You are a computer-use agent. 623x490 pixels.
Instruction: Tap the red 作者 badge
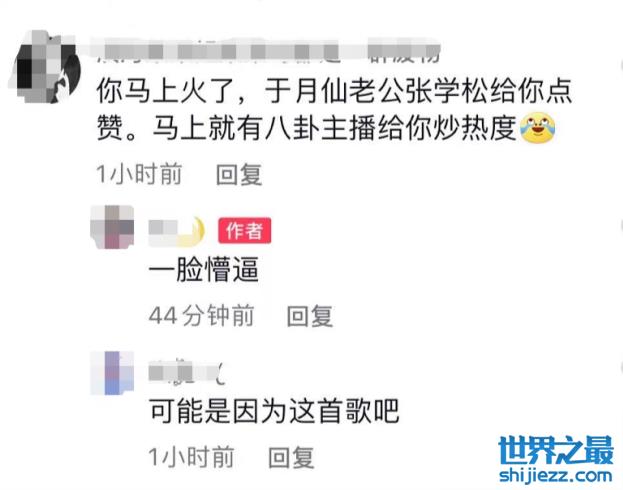pos(244,230)
